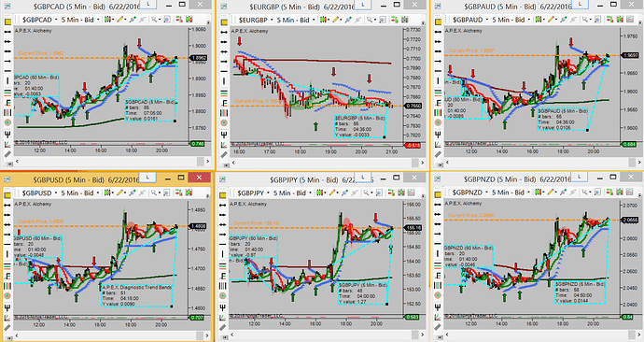Image resolution: width=644 pixels, height=342 pixels.
Task: Open '5 Min - Bid' interval dropdown in EURGBP
Action: 296,20
